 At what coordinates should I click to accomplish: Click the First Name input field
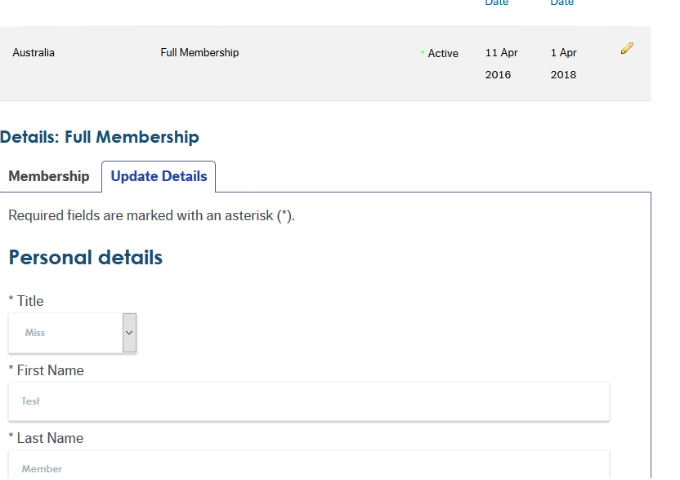click(x=309, y=401)
